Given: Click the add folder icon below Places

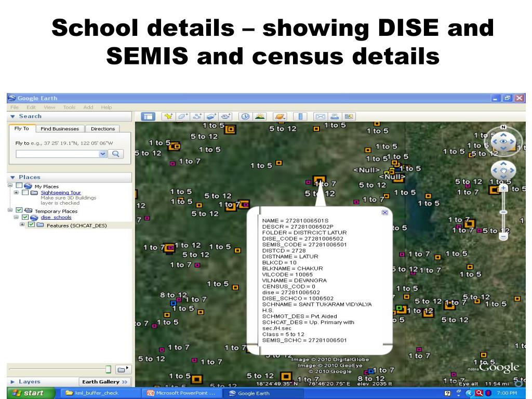Looking at the screenshot, I should pyautogui.click(x=123, y=369).
